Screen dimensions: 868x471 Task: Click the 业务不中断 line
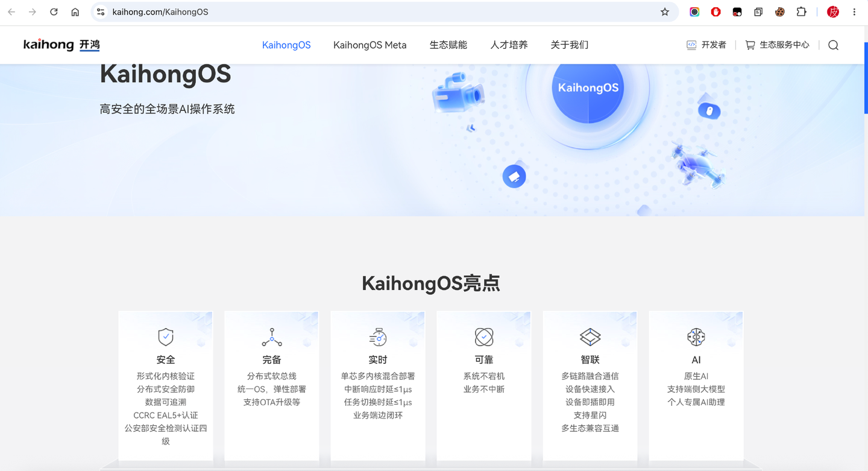coord(484,390)
